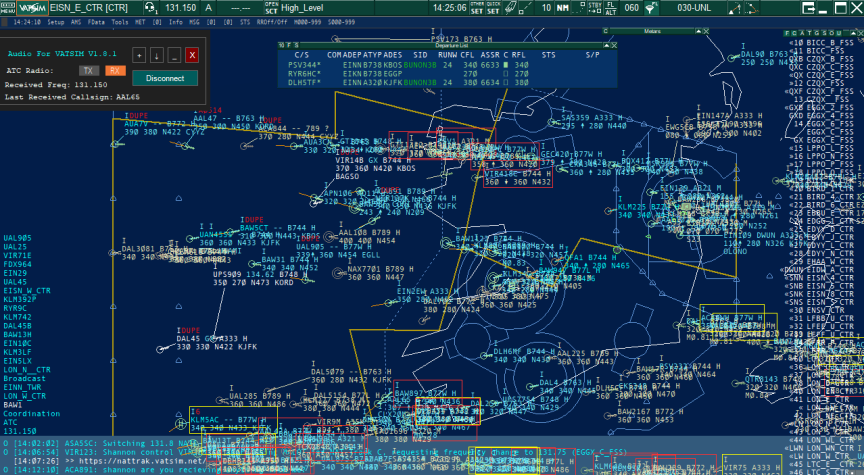Open the flight strip icon in toolbar

tap(511, 8)
